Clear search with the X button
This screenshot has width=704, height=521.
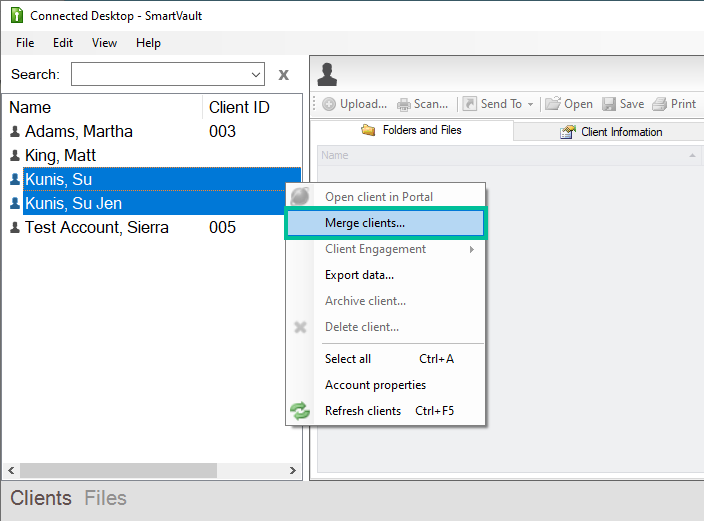click(283, 75)
